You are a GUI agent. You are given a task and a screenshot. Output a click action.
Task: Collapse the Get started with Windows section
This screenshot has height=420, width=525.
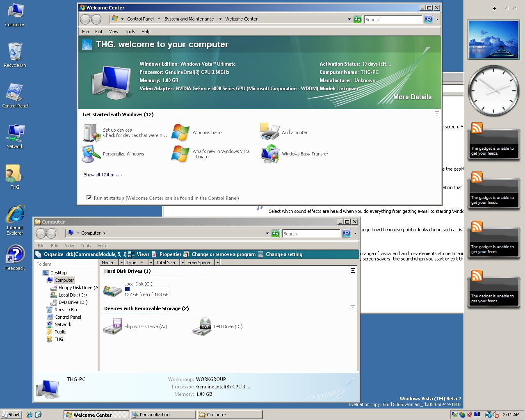click(437, 114)
